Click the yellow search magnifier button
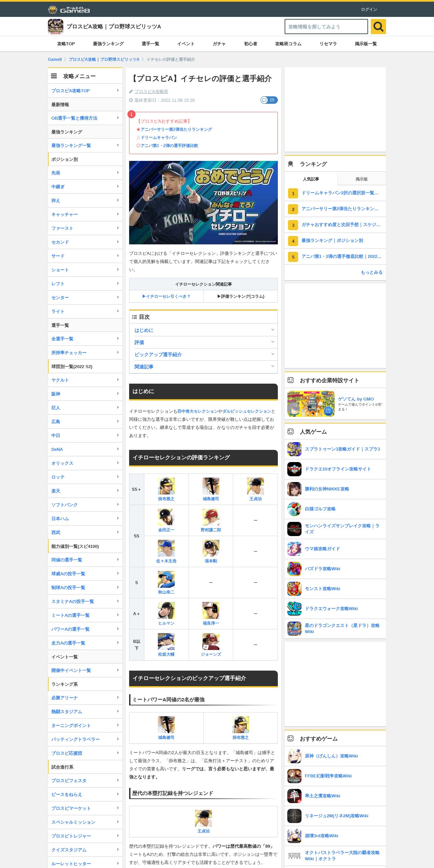Viewport: 434px width, 868px height. (378, 26)
